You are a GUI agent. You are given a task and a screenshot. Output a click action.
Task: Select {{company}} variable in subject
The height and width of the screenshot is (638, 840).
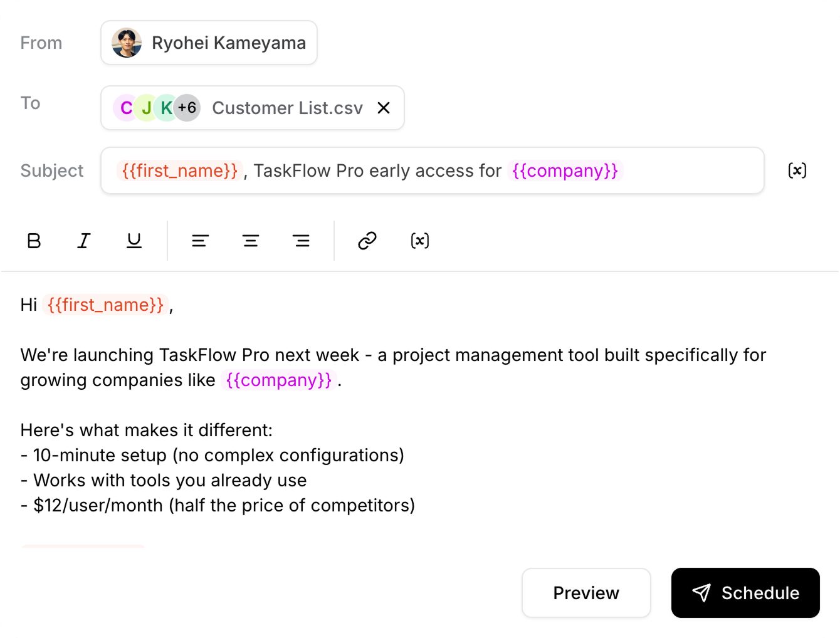click(565, 170)
